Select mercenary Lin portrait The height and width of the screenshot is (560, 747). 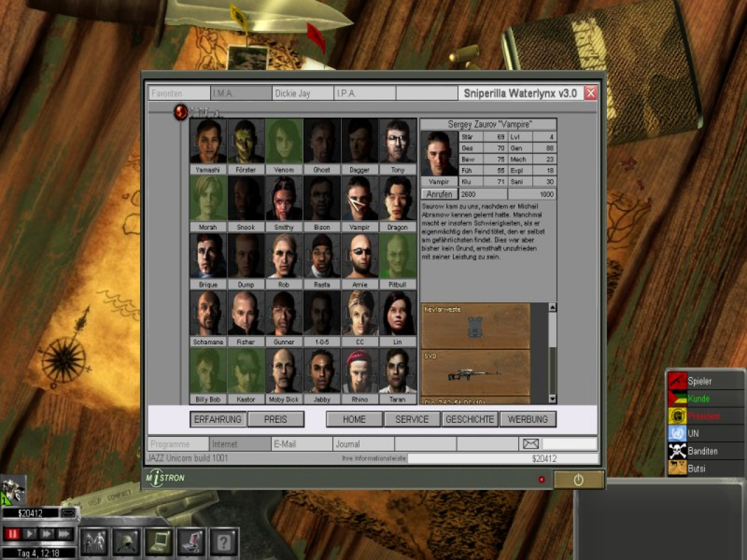(x=397, y=314)
